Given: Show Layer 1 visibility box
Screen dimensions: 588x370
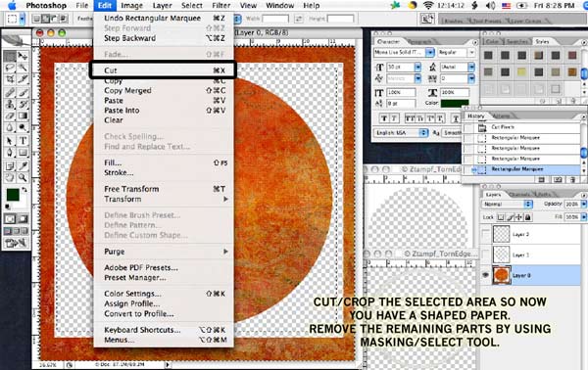Looking at the screenshot, I should (x=486, y=254).
